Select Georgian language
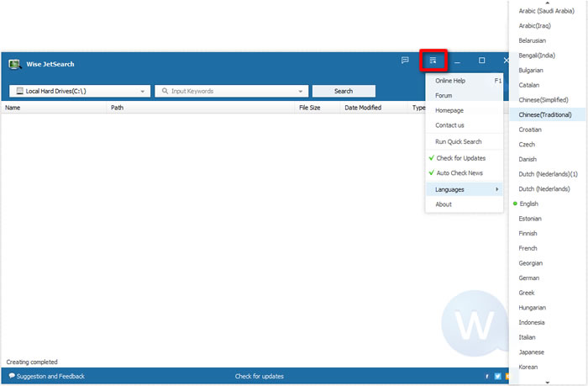The width and height of the screenshot is (588, 386). (x=548, y=263)
